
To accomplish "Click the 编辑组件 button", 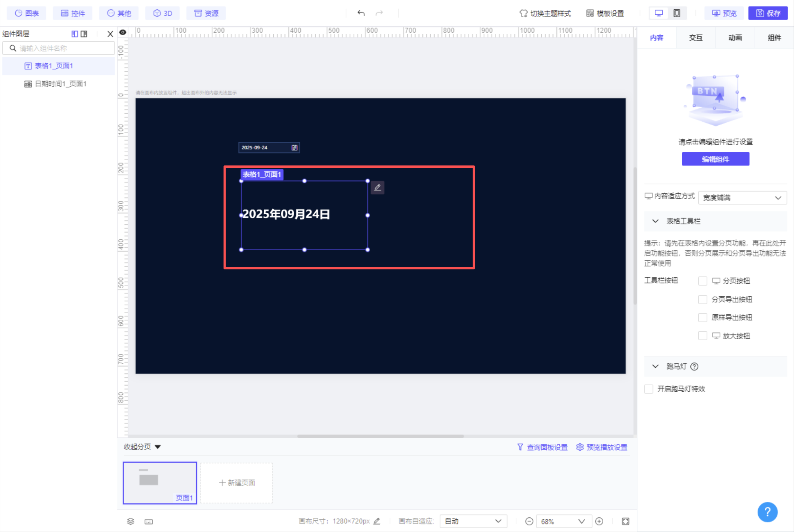I will [x=715, y=159].
